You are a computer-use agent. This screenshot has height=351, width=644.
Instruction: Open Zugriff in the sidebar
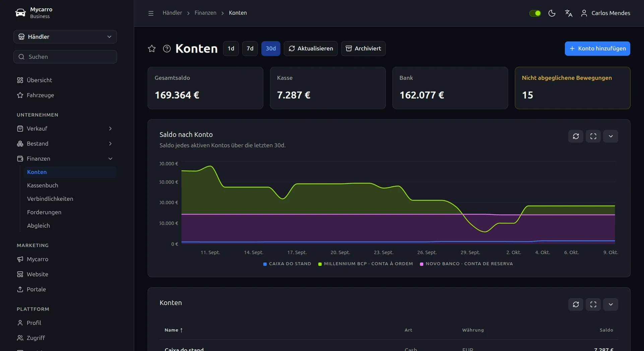[65, 338]
